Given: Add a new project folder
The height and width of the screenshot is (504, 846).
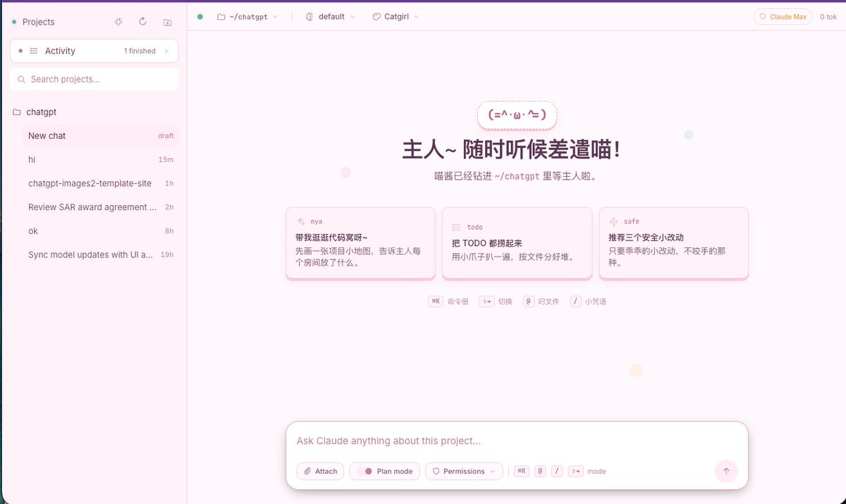Looking at the screenshot, I should click(x=167, y=22).
